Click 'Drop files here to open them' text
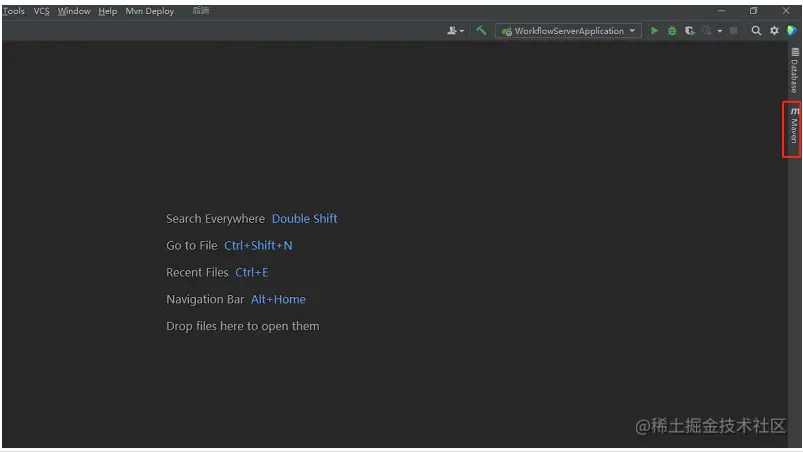This screenshot has height=452, width=803. pos(243,326)
